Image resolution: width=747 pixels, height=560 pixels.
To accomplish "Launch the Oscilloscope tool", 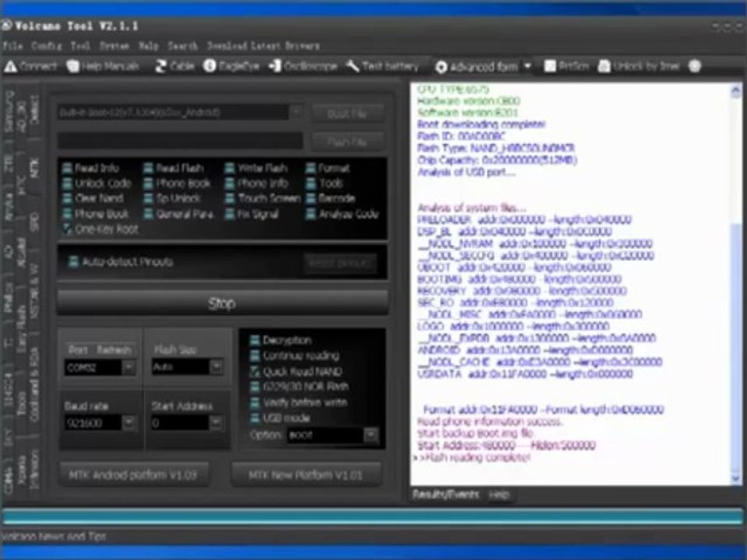I will click(x=303, y=66).
